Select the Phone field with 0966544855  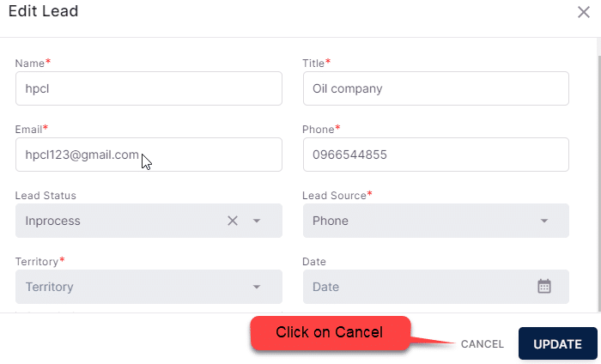tap(436, 155)
